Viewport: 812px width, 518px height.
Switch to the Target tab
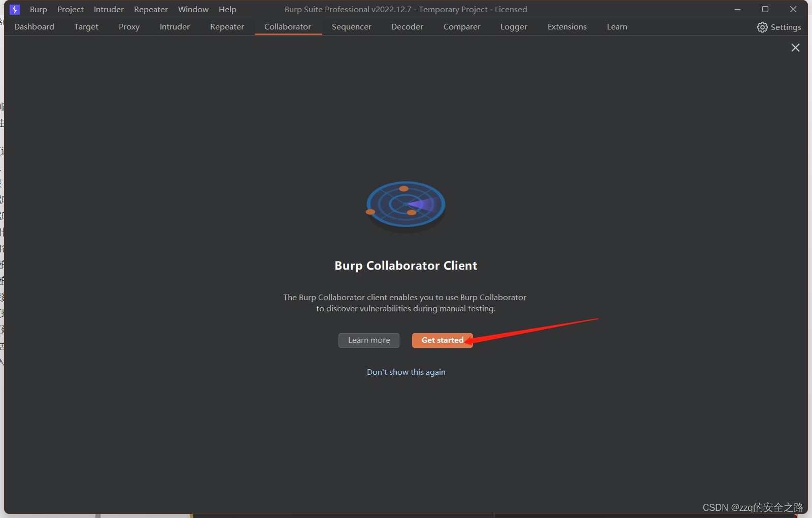(x=86, y=27)
